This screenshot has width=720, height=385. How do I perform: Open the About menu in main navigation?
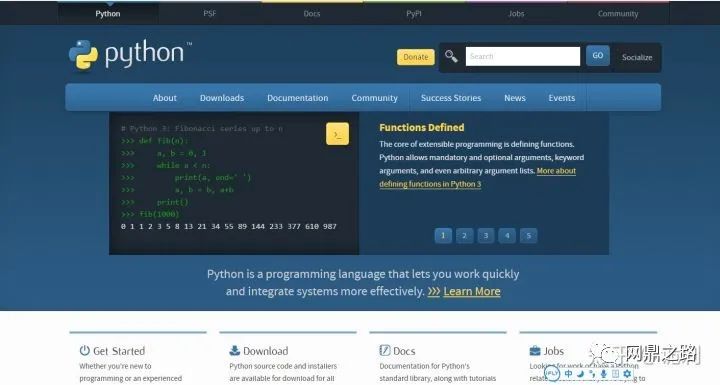coord(165,98)
